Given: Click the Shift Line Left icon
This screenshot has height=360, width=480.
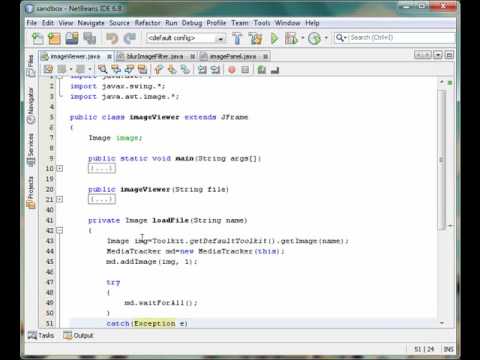Looking at the screenshot, I should pos(202,69).
